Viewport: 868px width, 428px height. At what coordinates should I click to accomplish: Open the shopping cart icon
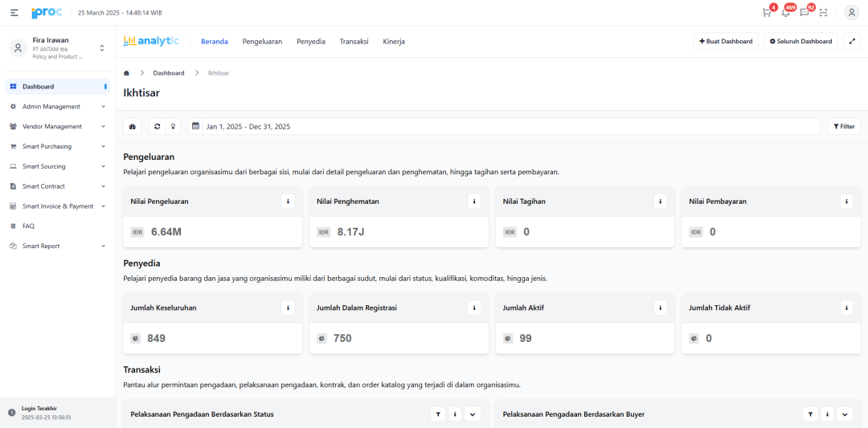pos(767,13)
